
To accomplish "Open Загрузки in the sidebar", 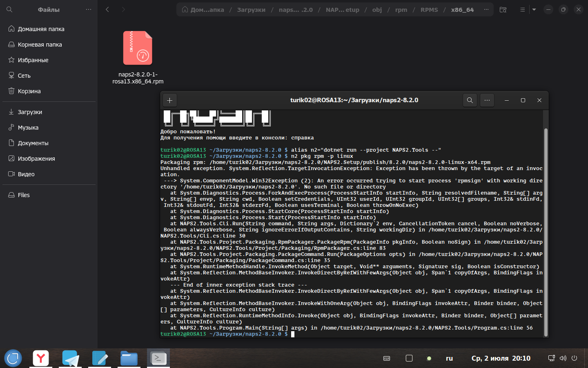I will [30, 112].
